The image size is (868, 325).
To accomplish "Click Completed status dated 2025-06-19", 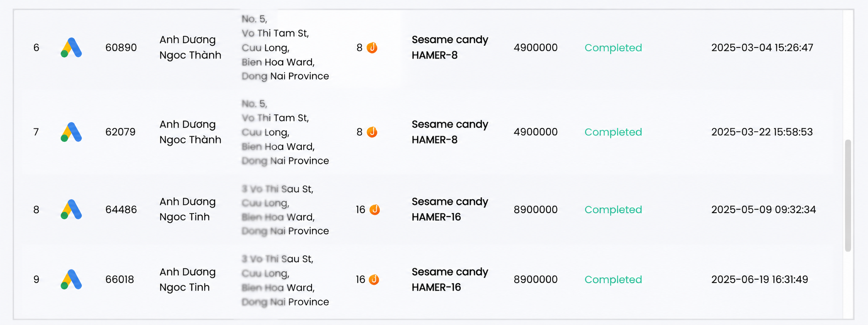I will tap(613, 280).
